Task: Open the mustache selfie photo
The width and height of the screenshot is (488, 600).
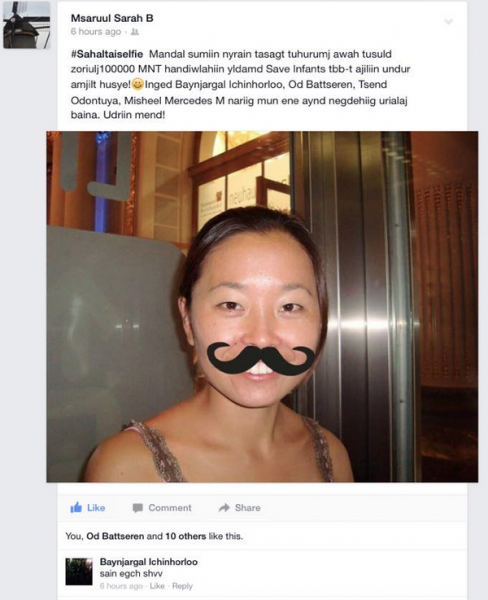Action: (262, 307)
